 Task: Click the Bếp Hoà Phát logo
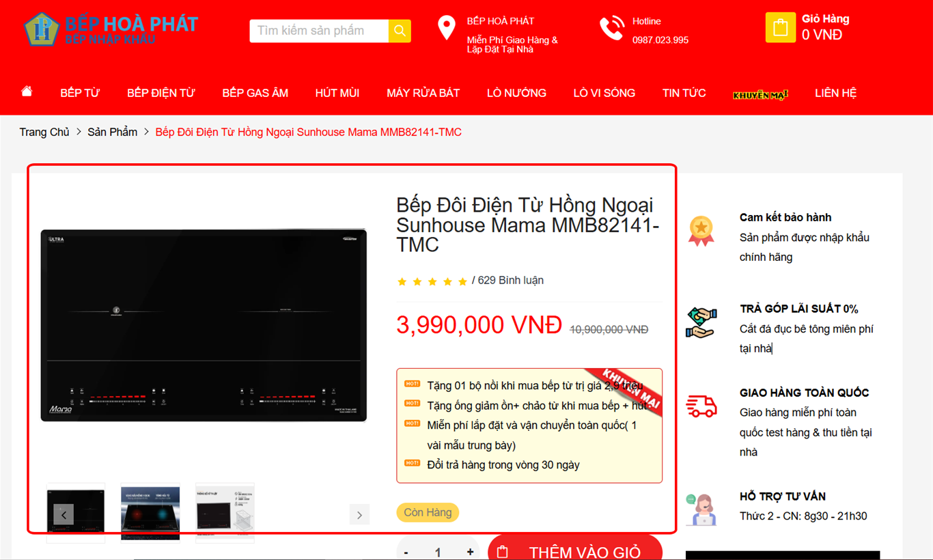[x=111, y=29]
